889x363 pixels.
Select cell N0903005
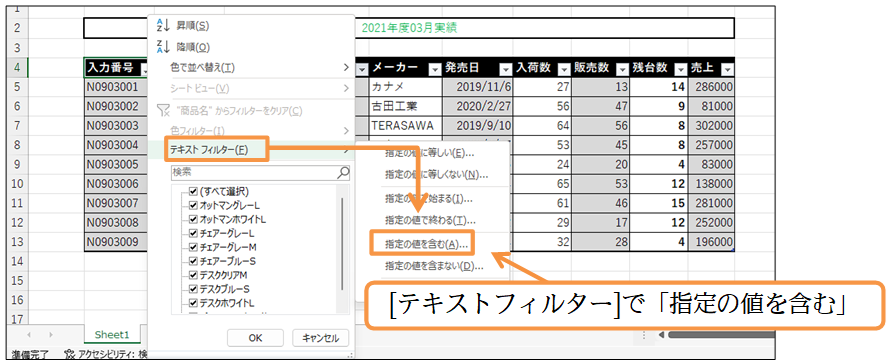(116, 164)
